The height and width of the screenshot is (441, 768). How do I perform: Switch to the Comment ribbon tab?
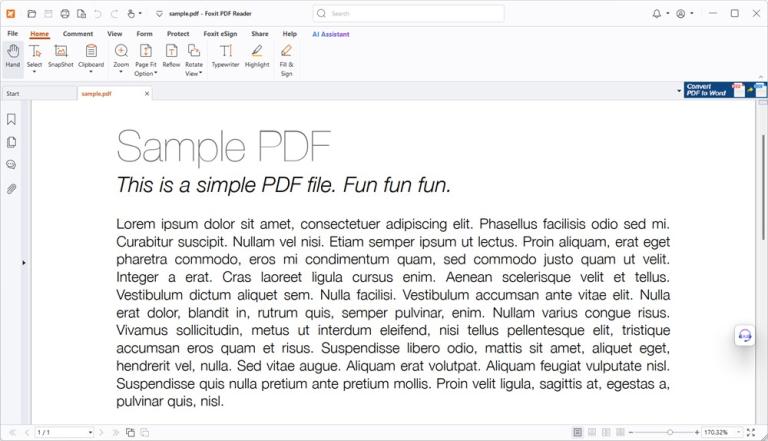coord(78,34)
